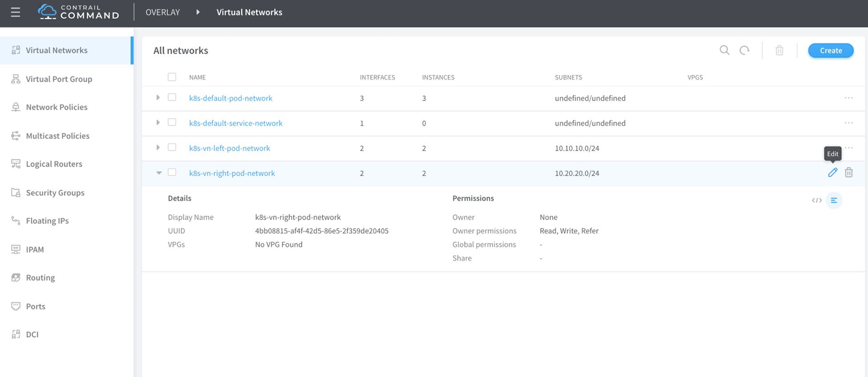Switch details to formatted list view
This screenshot has height=377, width=868.
coord(834,200)
